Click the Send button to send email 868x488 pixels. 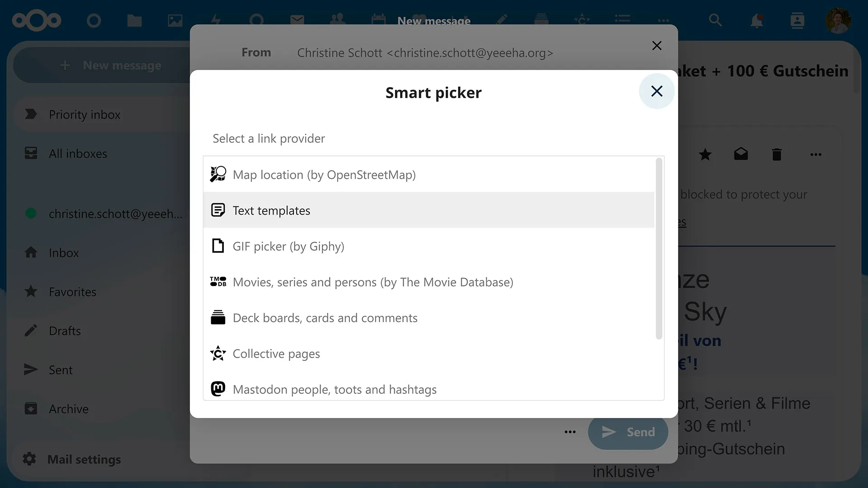tap(628, 432)
